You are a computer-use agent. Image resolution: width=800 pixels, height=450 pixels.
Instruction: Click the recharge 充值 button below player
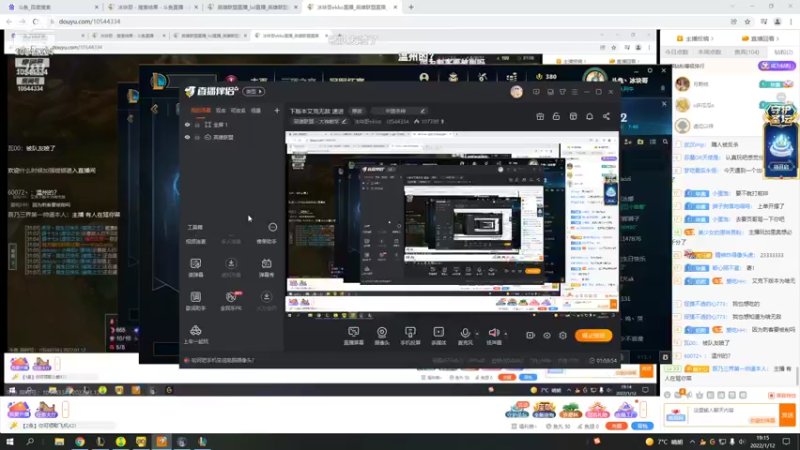[616, 426]
